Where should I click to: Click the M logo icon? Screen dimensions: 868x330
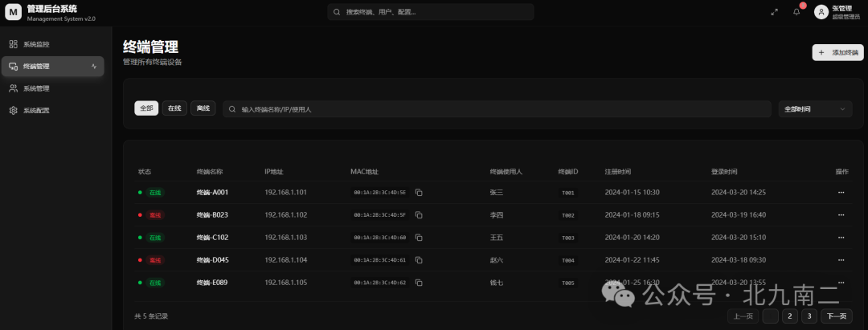click(13, 13)
